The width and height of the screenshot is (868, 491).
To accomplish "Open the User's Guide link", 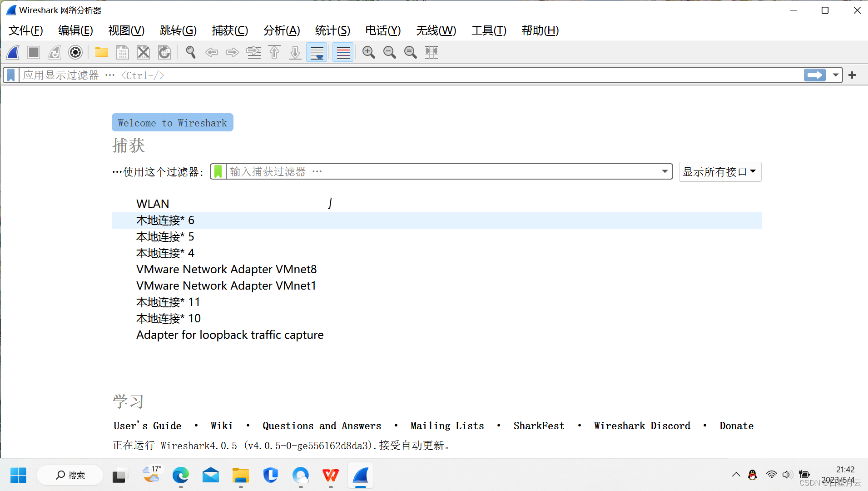I will point(148,426).
